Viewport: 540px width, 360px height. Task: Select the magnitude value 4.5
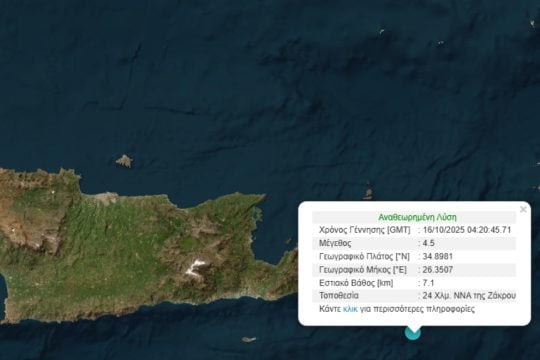[x=428, y=243]
